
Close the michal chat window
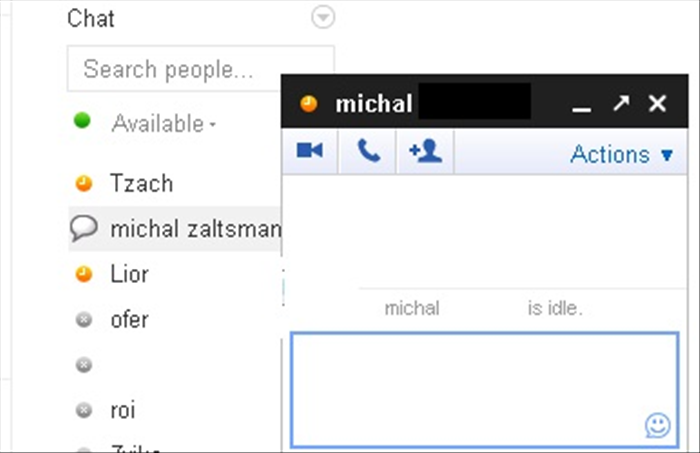(x=657, y=104)
